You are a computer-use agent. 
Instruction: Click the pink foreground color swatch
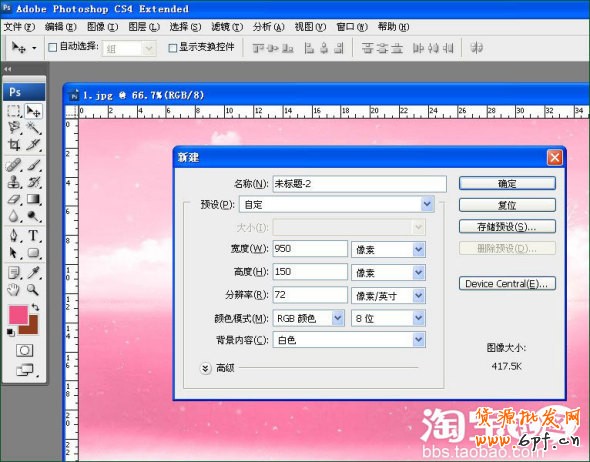point(19,315)
